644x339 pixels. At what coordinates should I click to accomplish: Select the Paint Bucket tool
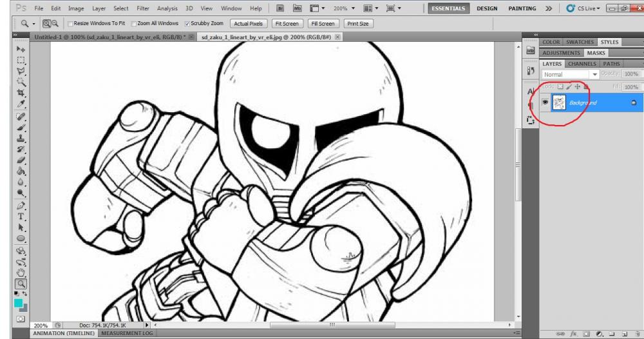pyautogui.click(x=21, y=171)
